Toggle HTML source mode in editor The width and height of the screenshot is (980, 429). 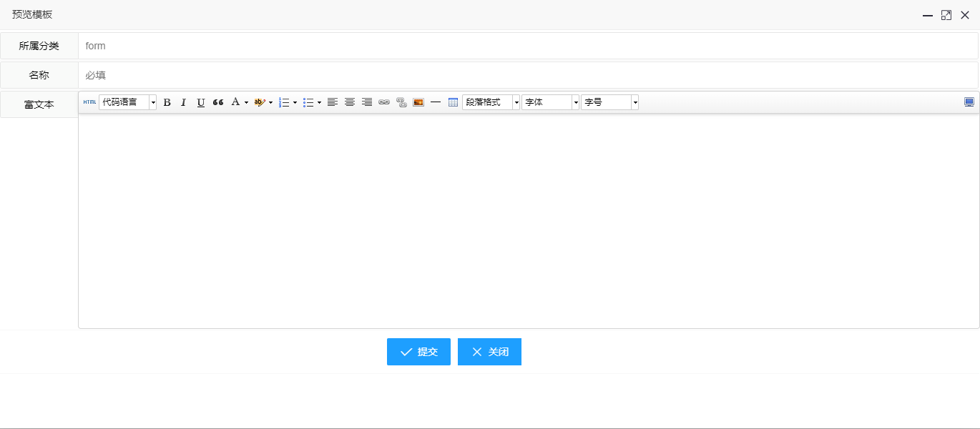coord(89,102)
